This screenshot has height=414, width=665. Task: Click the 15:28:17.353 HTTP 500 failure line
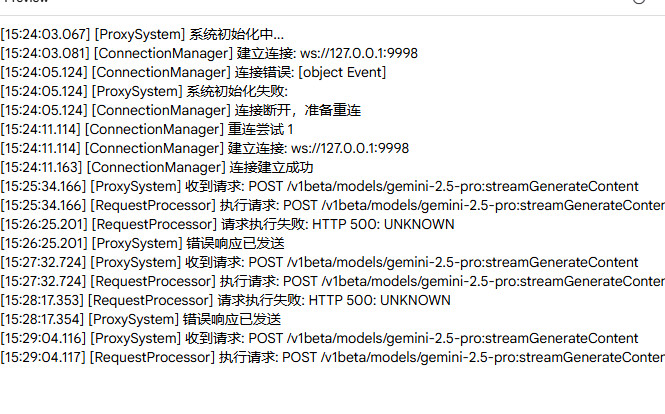225,300
